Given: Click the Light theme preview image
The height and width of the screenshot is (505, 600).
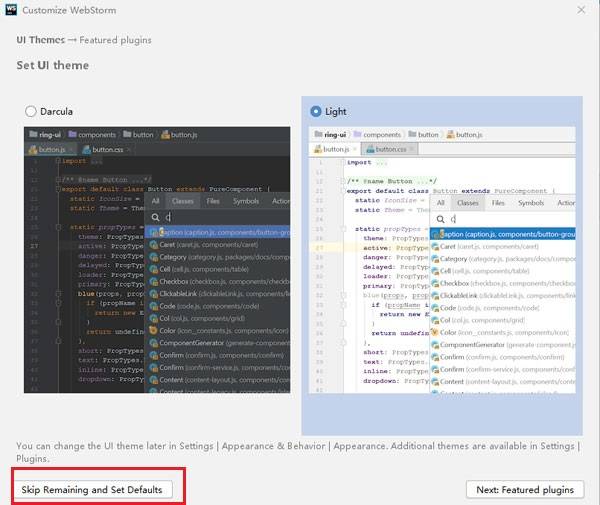Looking at the screenshot, I should [x=442, y=260].
